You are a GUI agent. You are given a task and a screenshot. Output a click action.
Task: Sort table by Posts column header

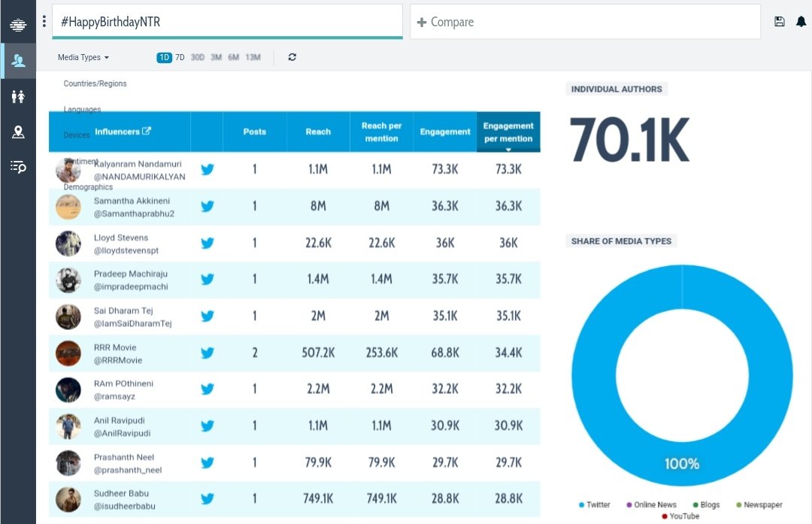coord(254,132)
